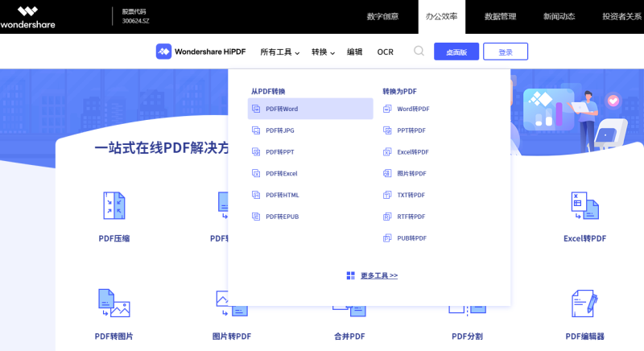The width and height of the screenshot is (644, 351).
Task: Click the PDF转EPUB icon in dropdown
Action: click(x=256, y=217)
